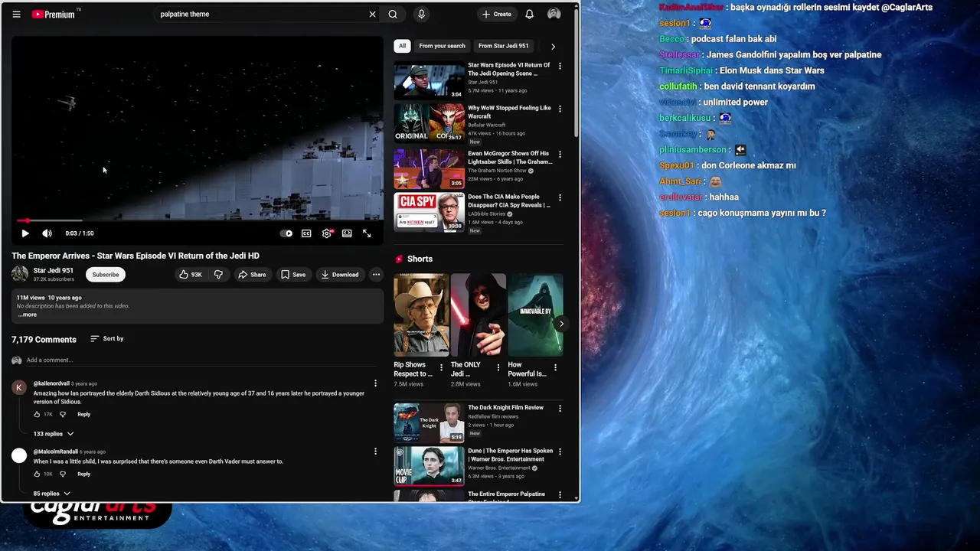980x551 pixels.
Task: Open options for Dune Emperor video
Action: [x=560, y=452]
